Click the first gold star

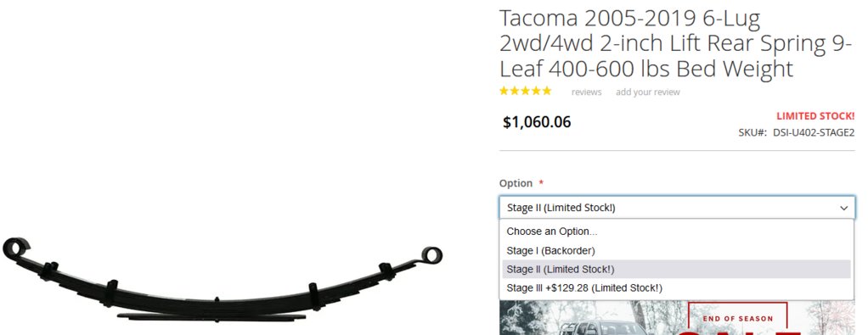click(x=504, y=92)
